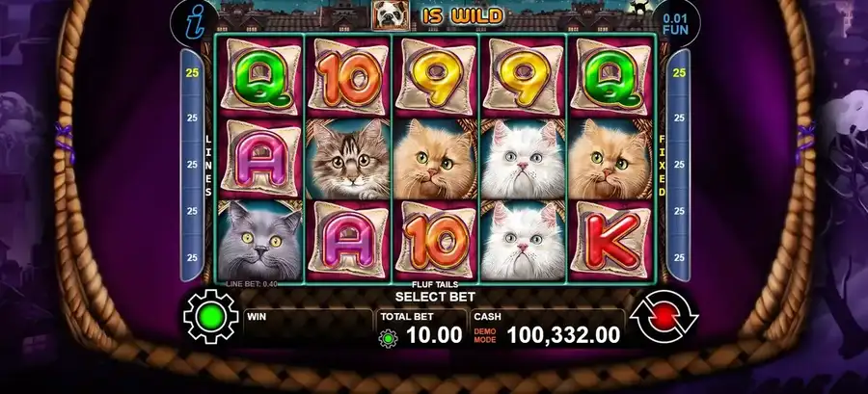Select the bottom 25 on right lines bar
868x394 pixels.
pos(679,257)
